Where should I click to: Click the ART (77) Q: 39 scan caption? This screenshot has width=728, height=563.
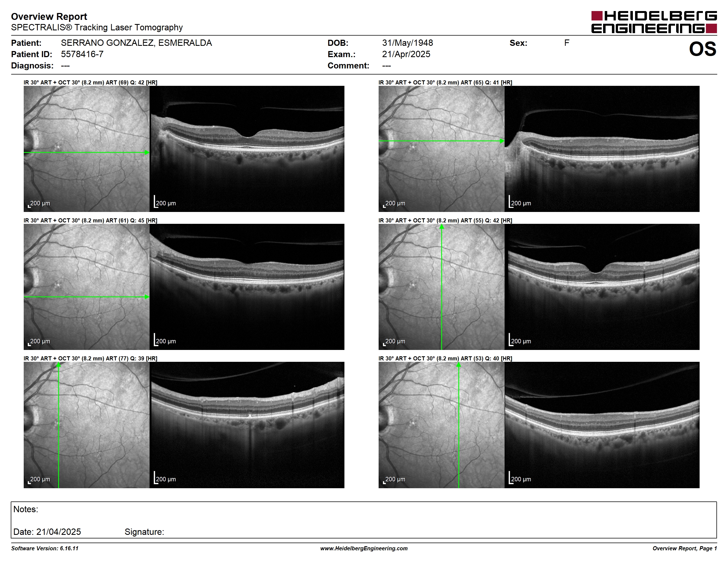pyautogui.click(x=90, y=358)
